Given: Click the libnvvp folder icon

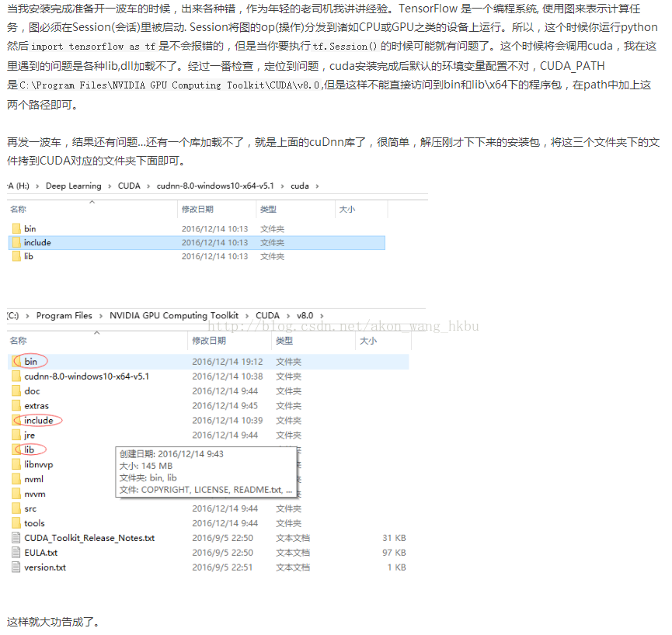Looking at the screenshot, I should pos(16,464).
